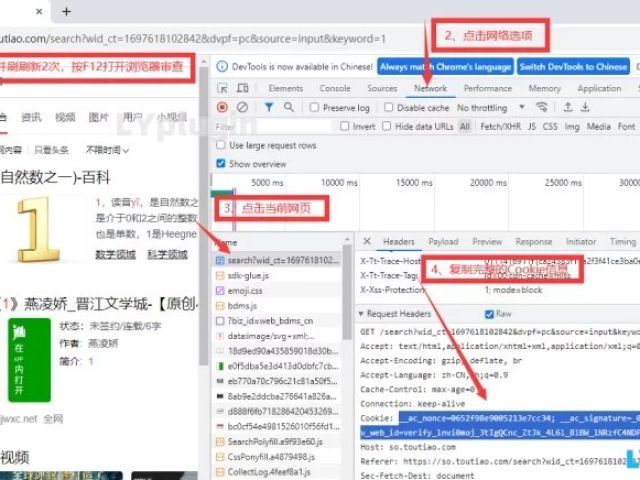This screenshot has width=640, height=480.
Task: Filter requests by Media
Action: click(598, 127)
